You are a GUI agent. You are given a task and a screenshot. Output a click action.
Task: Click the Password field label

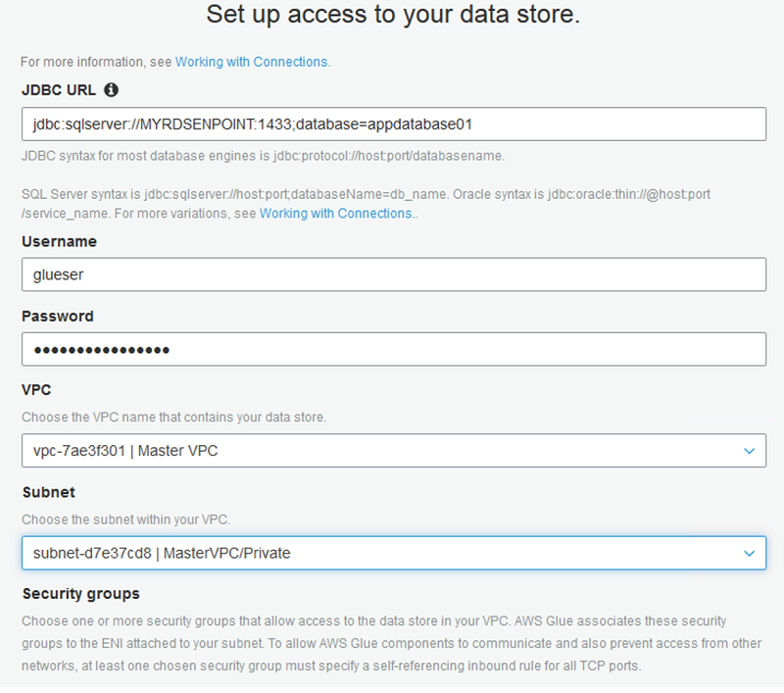click(x=58, y=317)
